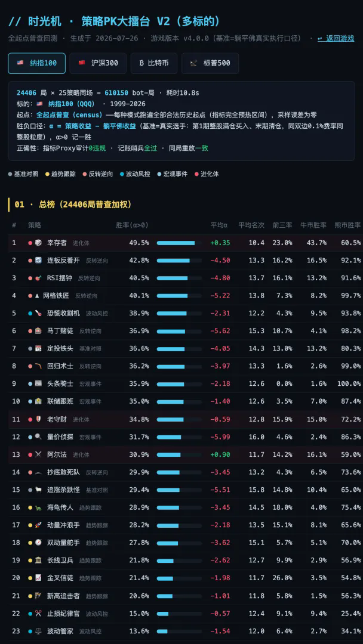Click the turtle icon beside 海龟传人
363x644 pixels.
(38, 507)
